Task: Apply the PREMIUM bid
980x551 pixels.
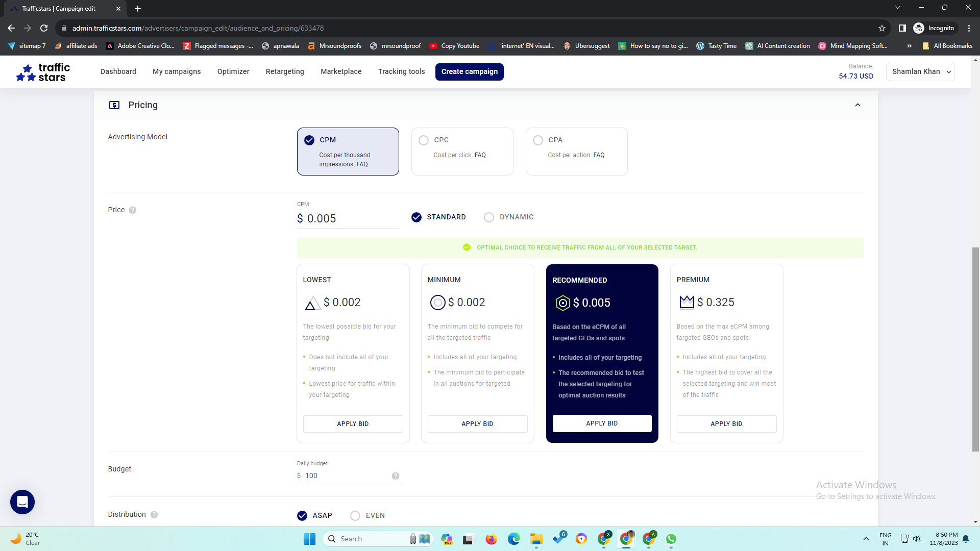Action: [x=727, y=424]
